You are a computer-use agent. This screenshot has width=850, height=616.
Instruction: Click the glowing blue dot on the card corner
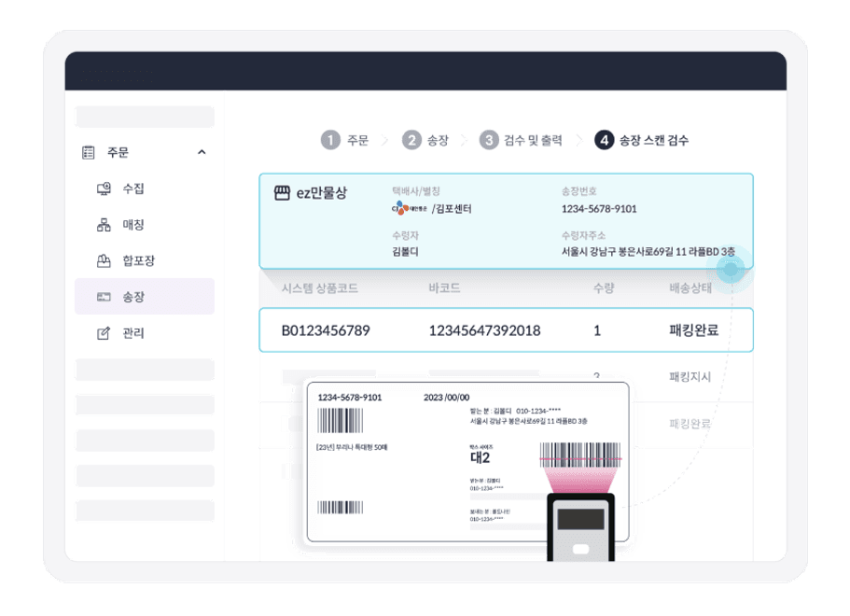coord(731,269)
